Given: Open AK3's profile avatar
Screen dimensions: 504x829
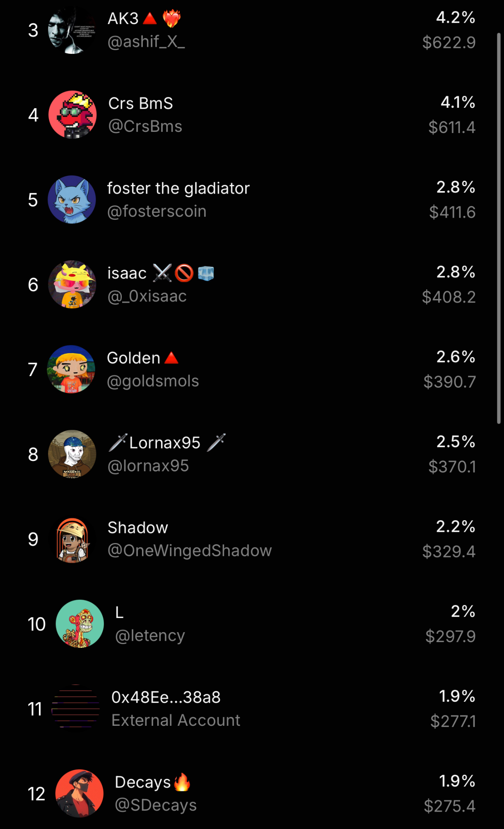Looking at the screenshot, I should [x=72, y=30].
